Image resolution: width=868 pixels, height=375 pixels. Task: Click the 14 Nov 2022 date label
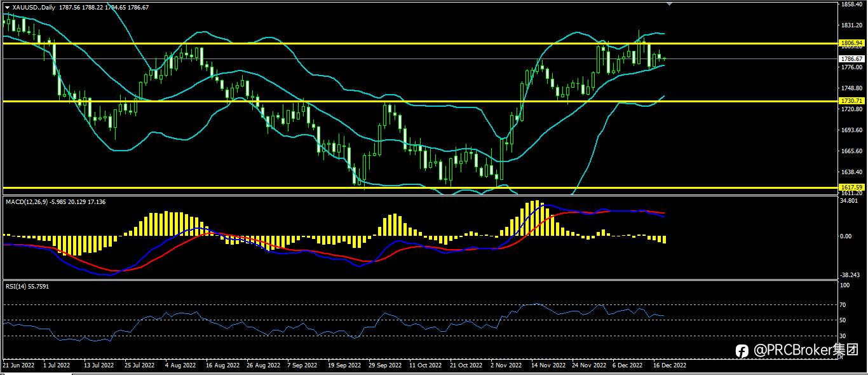[x=548, y=366]
